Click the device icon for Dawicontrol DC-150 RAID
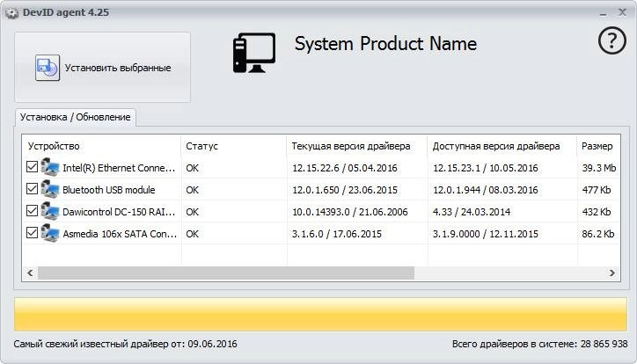Image resolution: width=637 pixels, height=364 pixels. click(x=50, y=211)
